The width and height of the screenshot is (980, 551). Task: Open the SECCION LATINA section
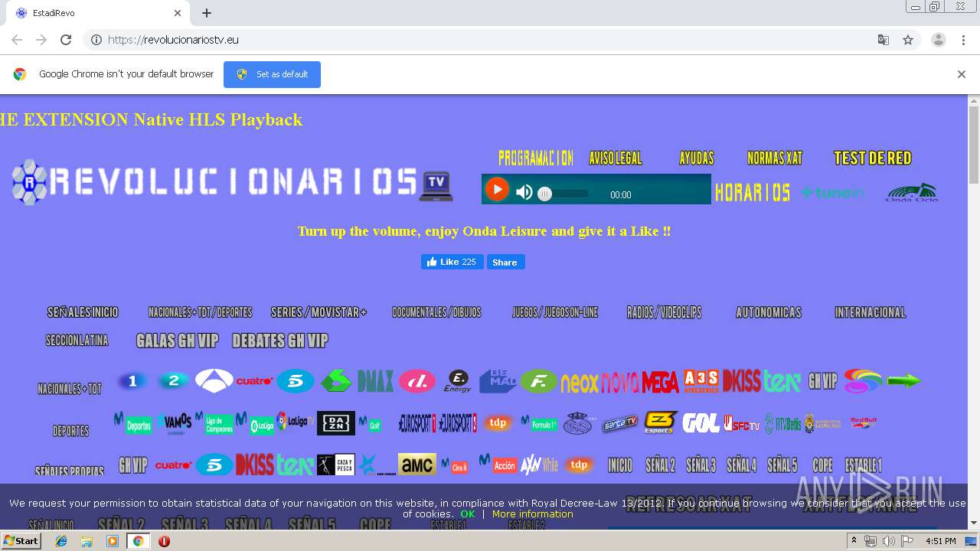[77, 341]
